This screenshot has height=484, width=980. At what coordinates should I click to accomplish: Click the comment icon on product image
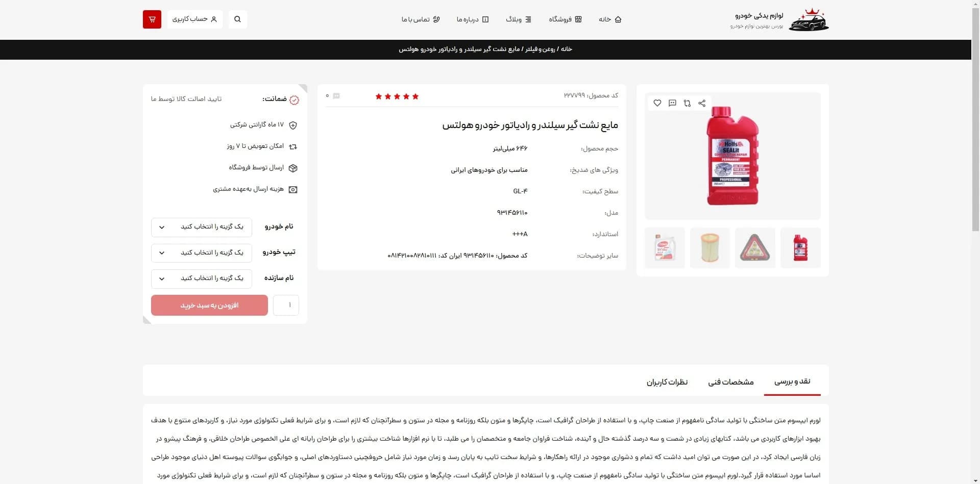672,103
